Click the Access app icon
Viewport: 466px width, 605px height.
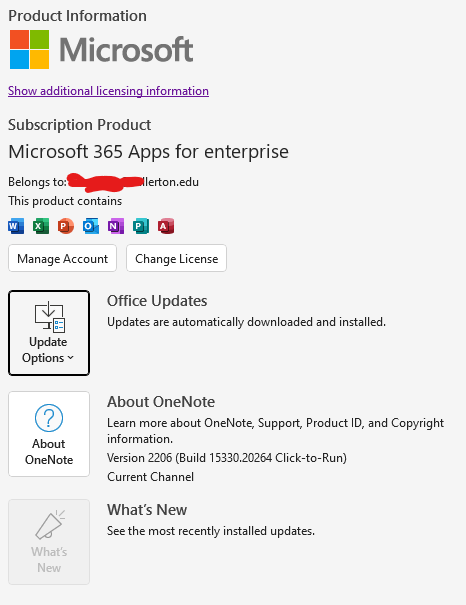coord(166,226)
